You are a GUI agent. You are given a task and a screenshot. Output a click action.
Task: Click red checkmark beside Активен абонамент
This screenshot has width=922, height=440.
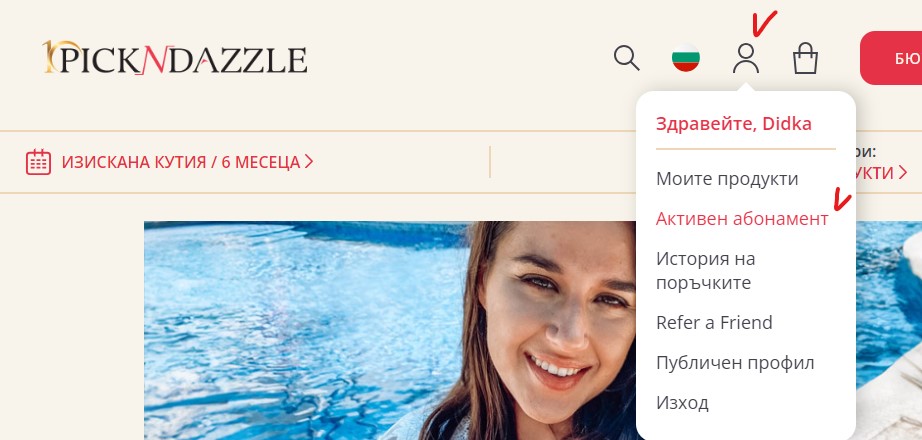[x=842, y=201]
